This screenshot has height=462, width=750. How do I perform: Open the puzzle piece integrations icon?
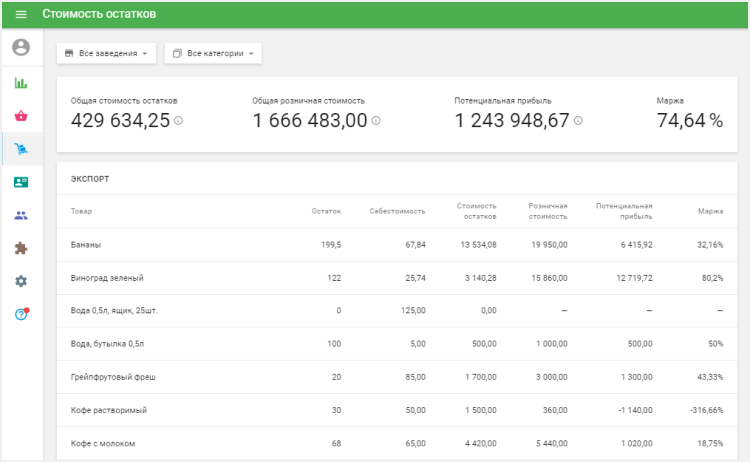21,248
